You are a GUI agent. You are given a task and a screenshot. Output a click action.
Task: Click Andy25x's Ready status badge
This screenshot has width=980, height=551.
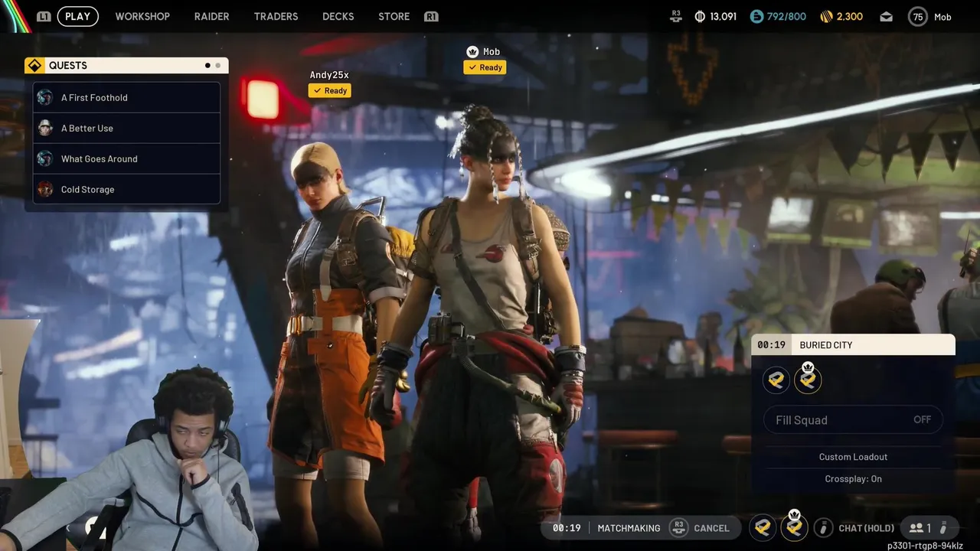(329, 90)
